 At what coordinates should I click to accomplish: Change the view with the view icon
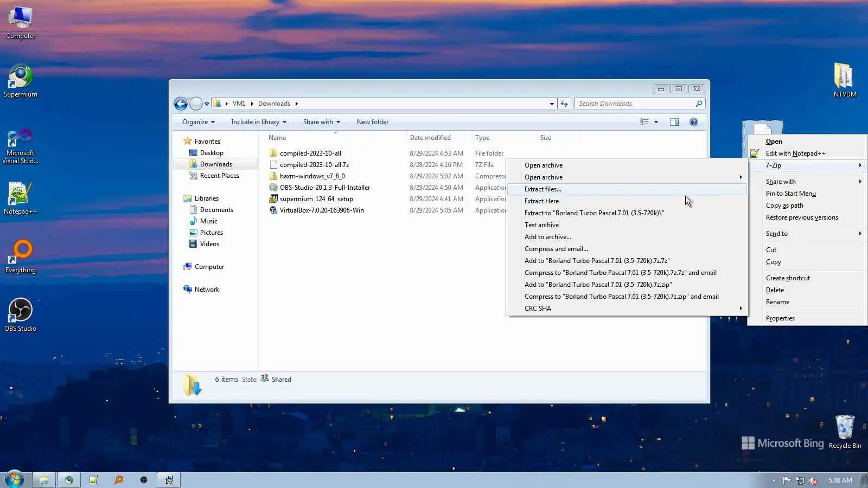pyautogui.click(x=644, y=122)
